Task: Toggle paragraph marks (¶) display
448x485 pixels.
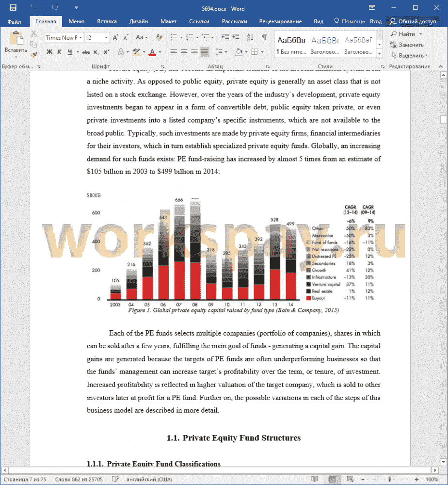Action: click(x=264, y=37)
